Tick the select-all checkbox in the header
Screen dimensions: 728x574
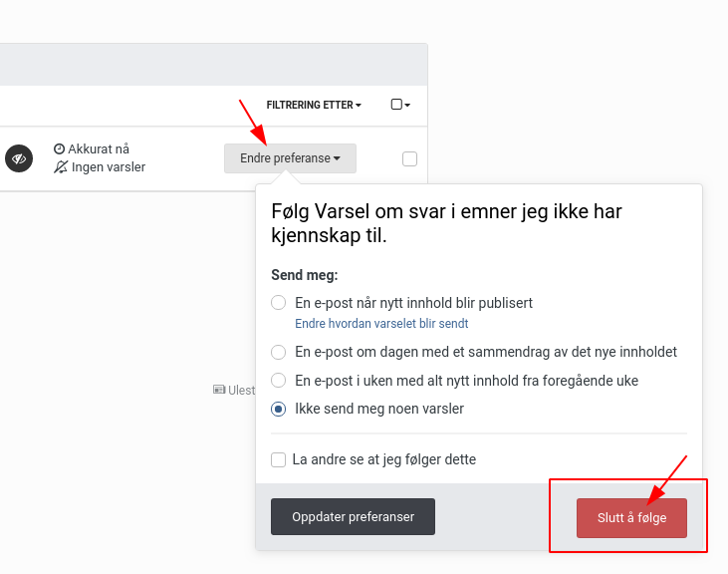point(396,105)
